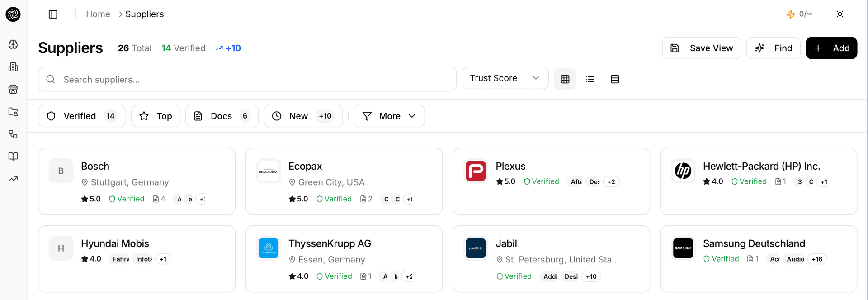Open the Hyundai Mobis supplier card

point(137,259)
